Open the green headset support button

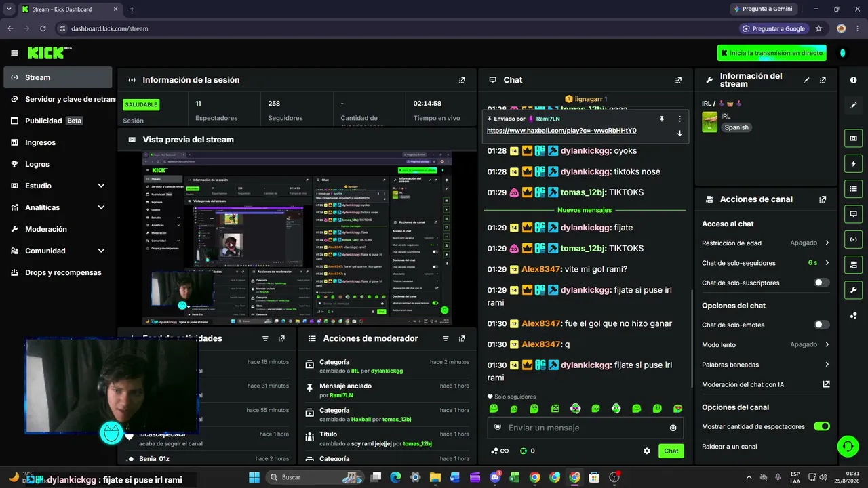[848, 446]
